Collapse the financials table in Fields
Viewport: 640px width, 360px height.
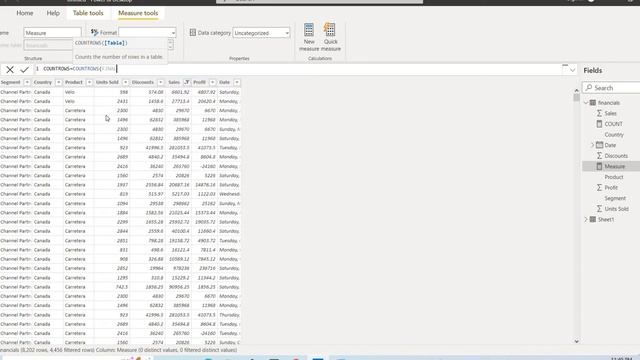coord(586,103)
